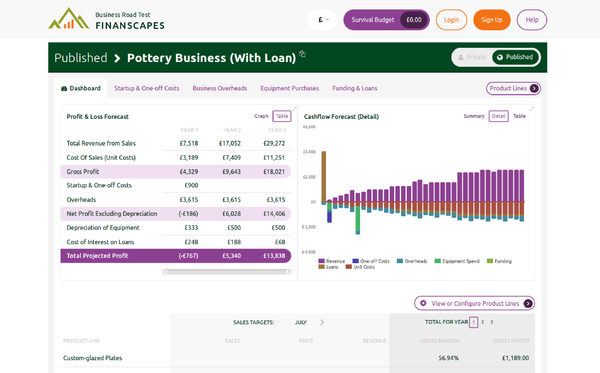Click View or Configure Product Lines button
Screen dimensions: 600x373
(x=474, y=303)
